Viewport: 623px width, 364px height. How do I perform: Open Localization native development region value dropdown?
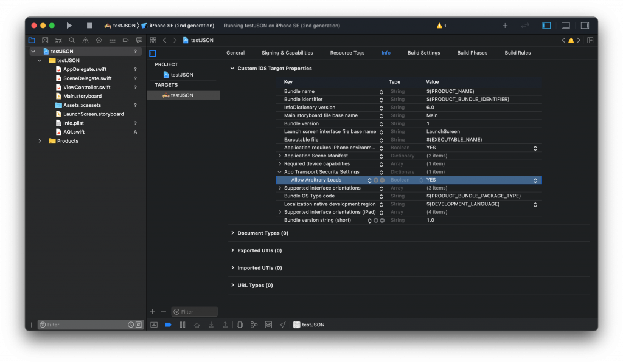coord(535,204)
